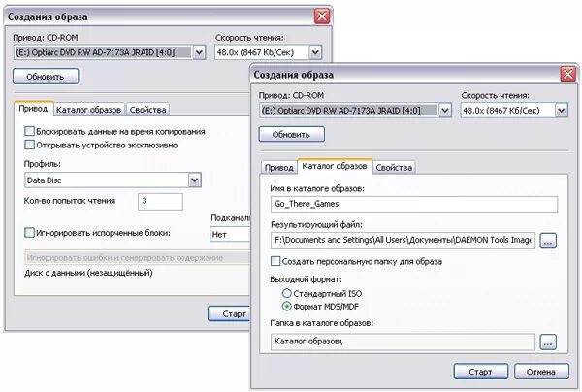
Task: Open 'Привод' tab in the front dialog
Action: click(x=279, y=167)
